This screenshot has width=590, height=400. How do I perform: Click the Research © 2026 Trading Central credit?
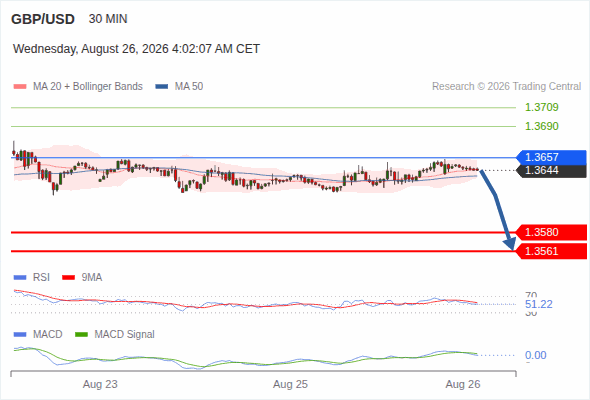coord(506,87)
